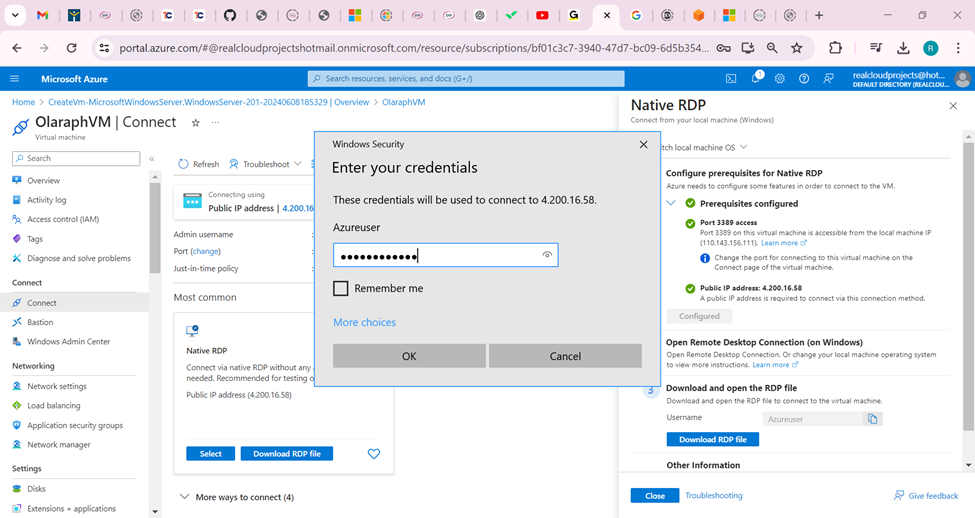This screenshot has height=518, width=975.
Task: Click Give feedback in the panel footer
Action: 926,496
